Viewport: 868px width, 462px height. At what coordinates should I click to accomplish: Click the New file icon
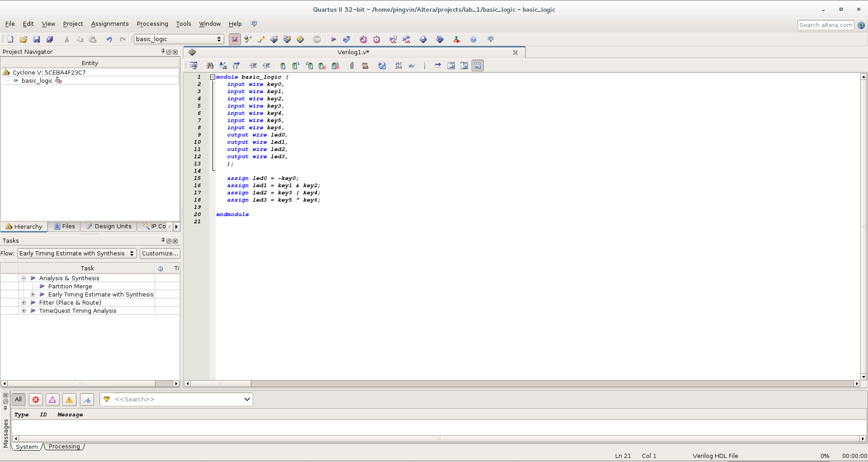[10, 39]
